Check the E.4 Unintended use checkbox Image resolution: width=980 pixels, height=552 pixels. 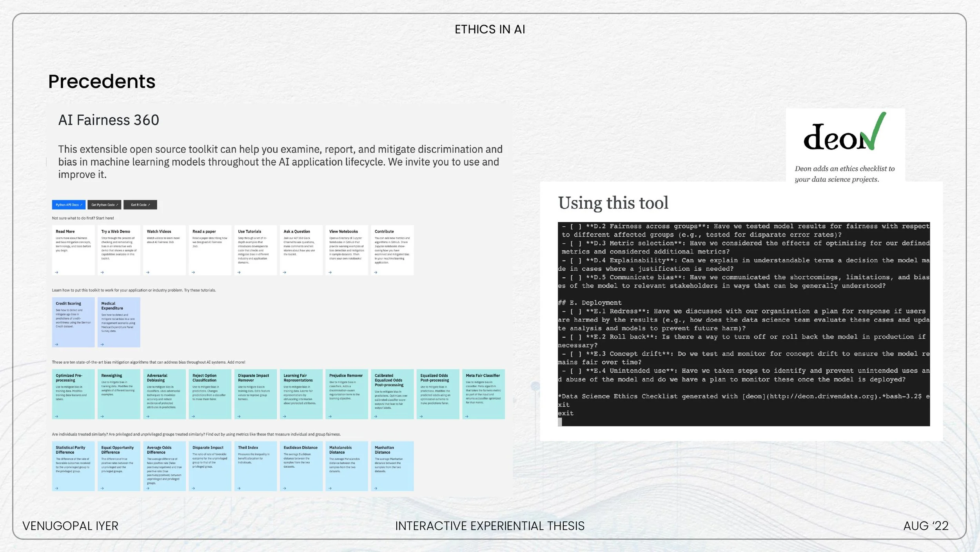point(575,371)
